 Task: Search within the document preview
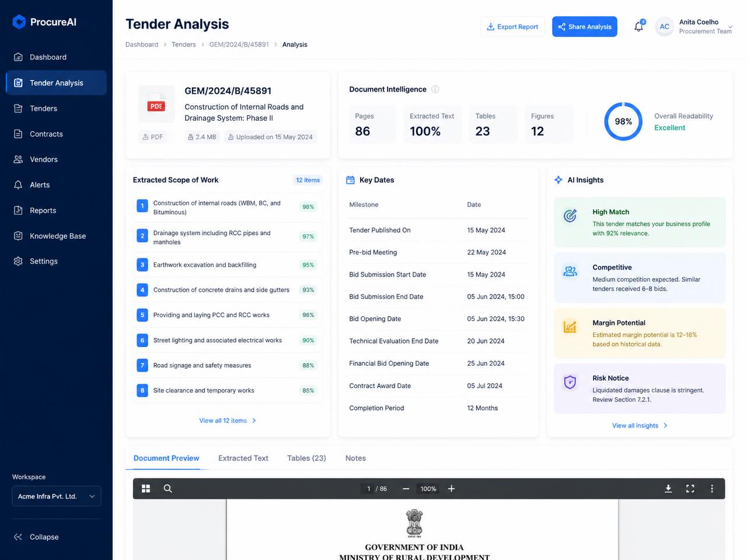tap(168, 489)
